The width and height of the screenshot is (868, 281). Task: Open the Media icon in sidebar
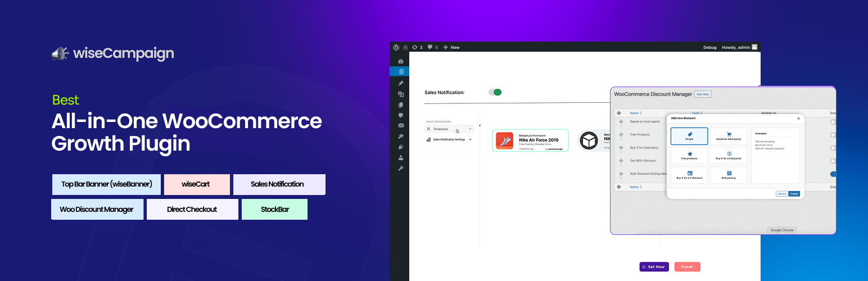click(401, 94)
